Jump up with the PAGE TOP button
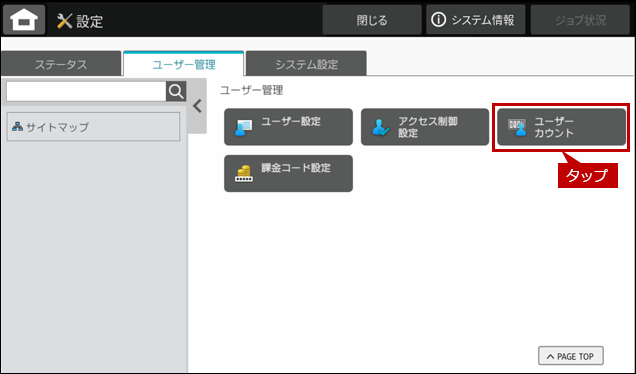636x374 pixels. 571,356
